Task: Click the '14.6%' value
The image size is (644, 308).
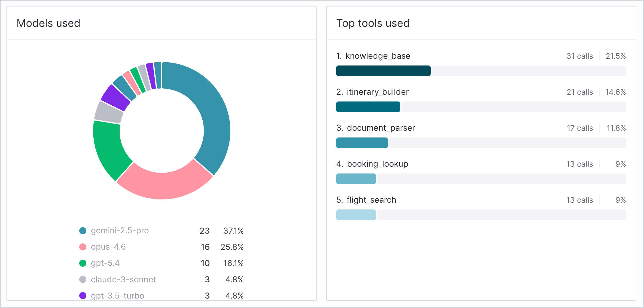Action: [x=615, y=92]
